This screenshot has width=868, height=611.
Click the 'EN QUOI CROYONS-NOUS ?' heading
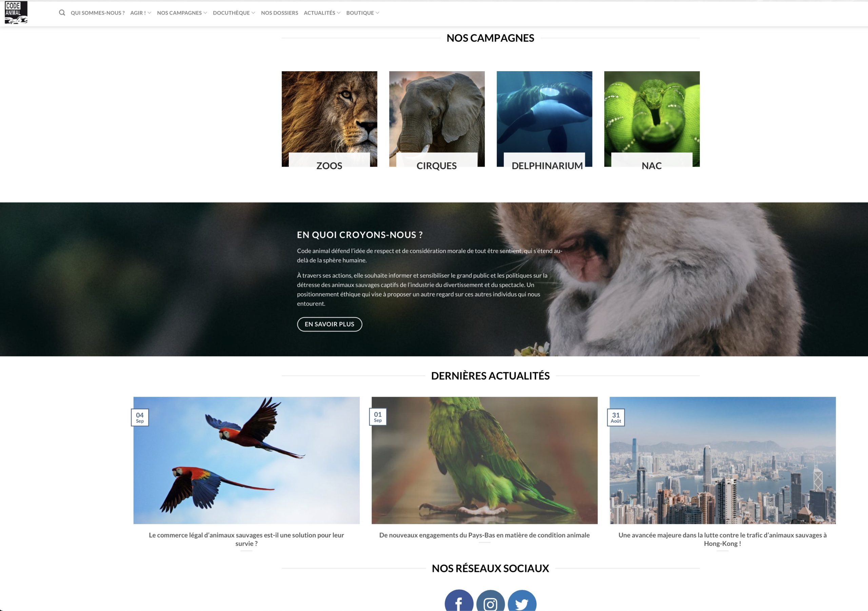tap(360, 235)
